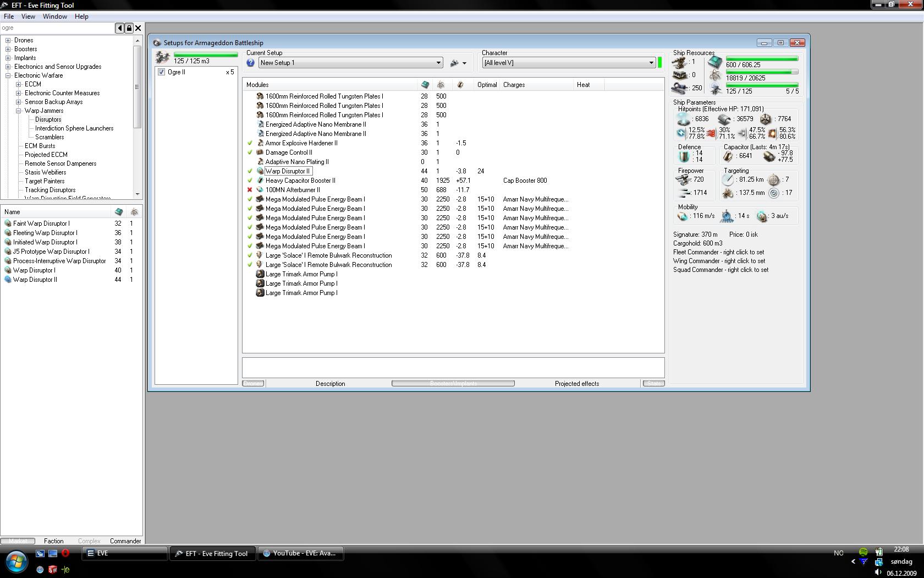Image resolution: width=924 pixels, height=578 pixels.
Task: Expand the Boosters tree node
Action: click(x=8, y=49)
